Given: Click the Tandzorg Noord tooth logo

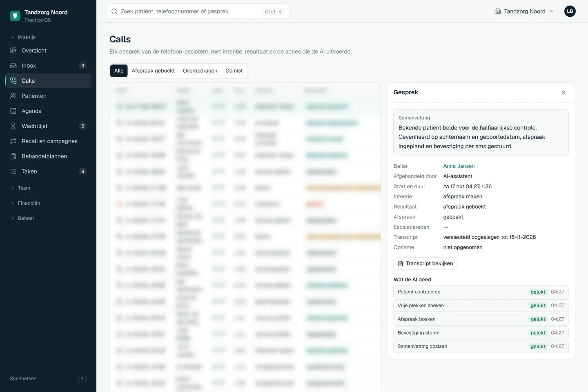Looking at the screenshot, I should [15, 16].
